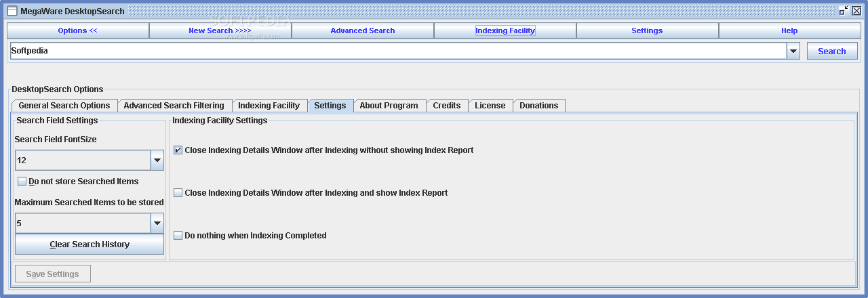This screenshot has height=298, width=868.
Task: Select the Settings tab
Action: point(330,106)
